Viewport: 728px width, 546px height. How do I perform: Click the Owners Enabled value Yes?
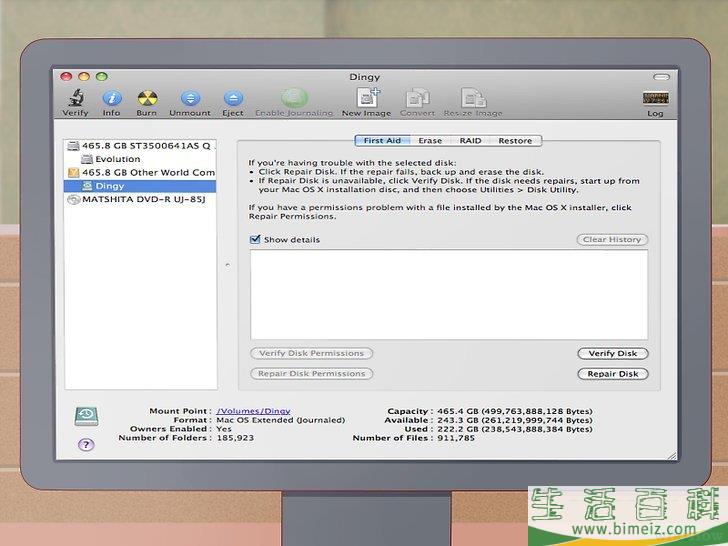tap(224, 429)
